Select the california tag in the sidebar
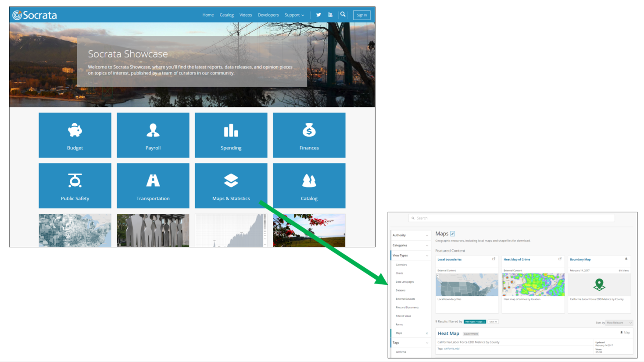 tap(401, 352)
